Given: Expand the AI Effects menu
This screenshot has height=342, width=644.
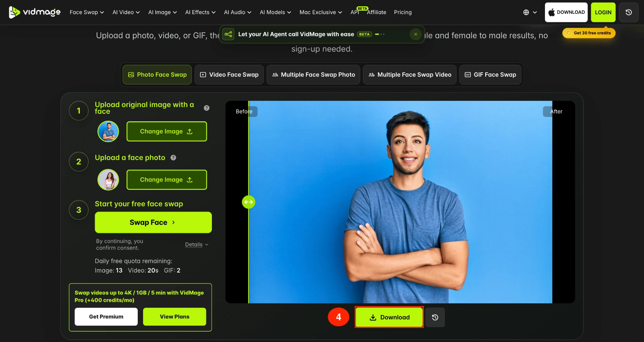Looking at the screenshot, I should point(200,12).
